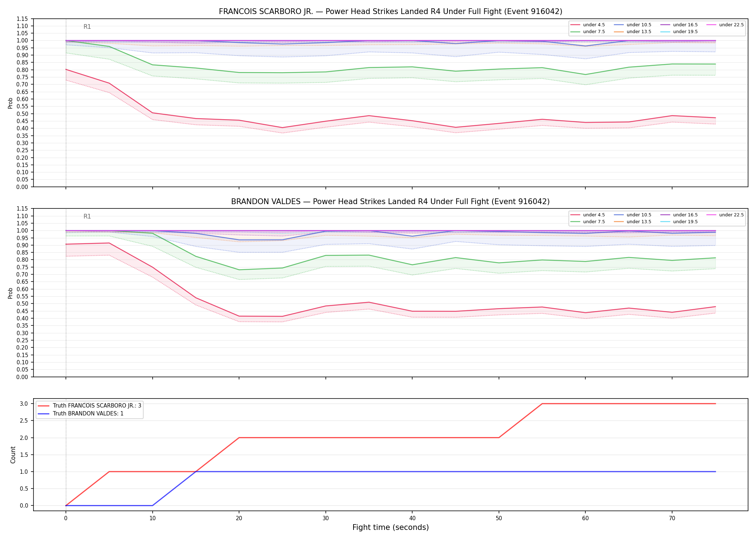This screenshot has height=540, width=756.
Task: Click 'under 19.5' legend entry in top chart
Action: click(x=679, y=32)
